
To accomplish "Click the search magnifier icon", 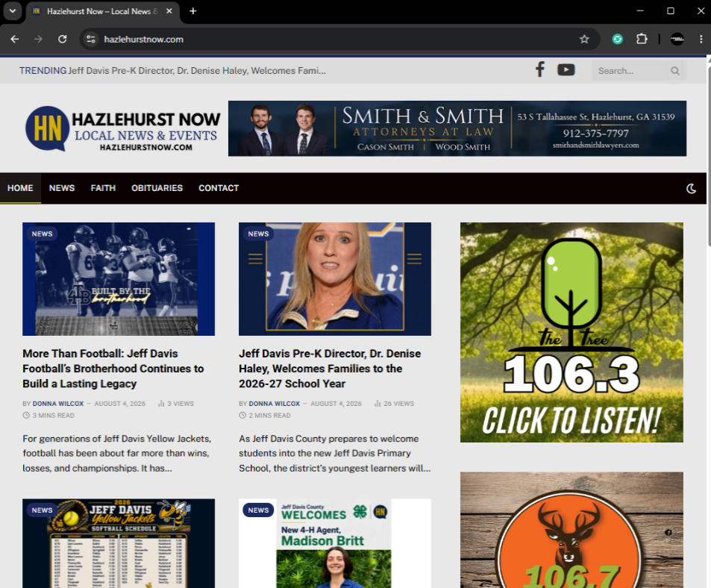I will pyautogui.click(x=674, y=71).
